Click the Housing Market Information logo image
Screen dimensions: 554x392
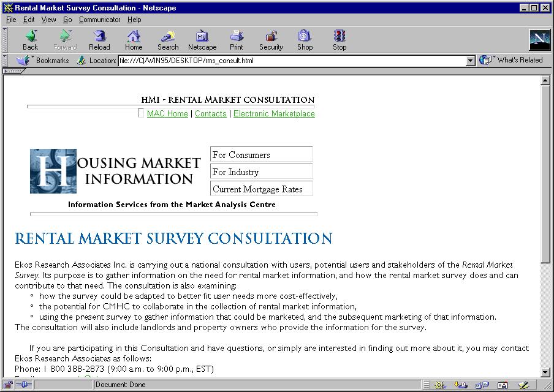pyautogui.click(x=116, y=171)
